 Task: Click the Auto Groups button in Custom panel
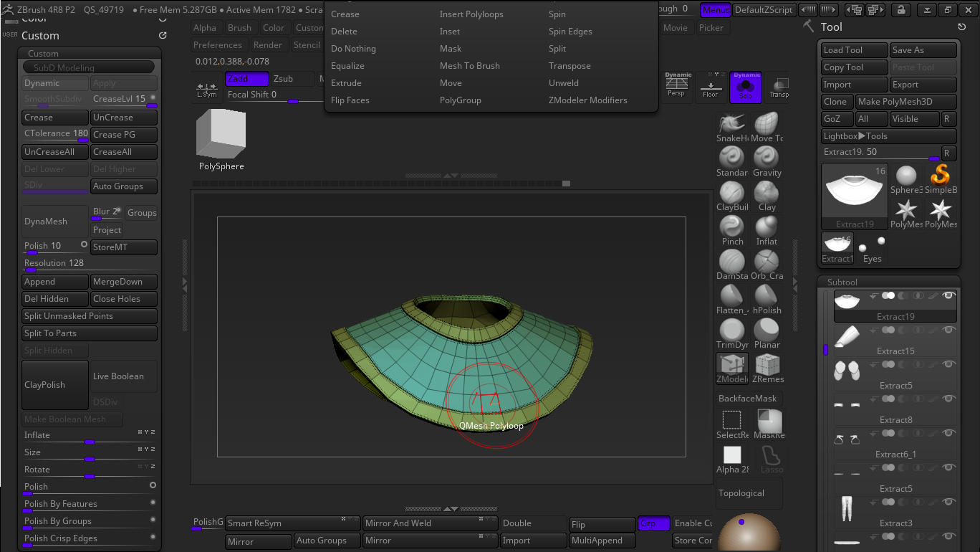click(x=125, y=186)
